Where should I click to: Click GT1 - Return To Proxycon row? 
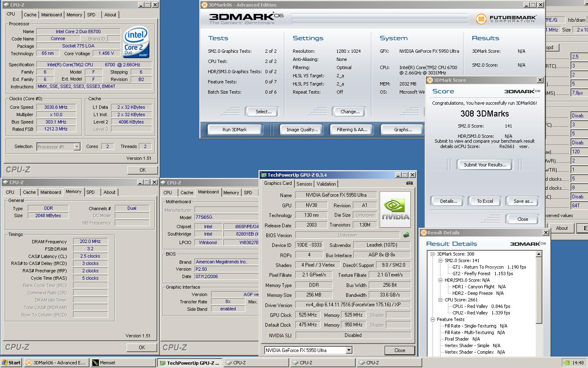point(489,267)
